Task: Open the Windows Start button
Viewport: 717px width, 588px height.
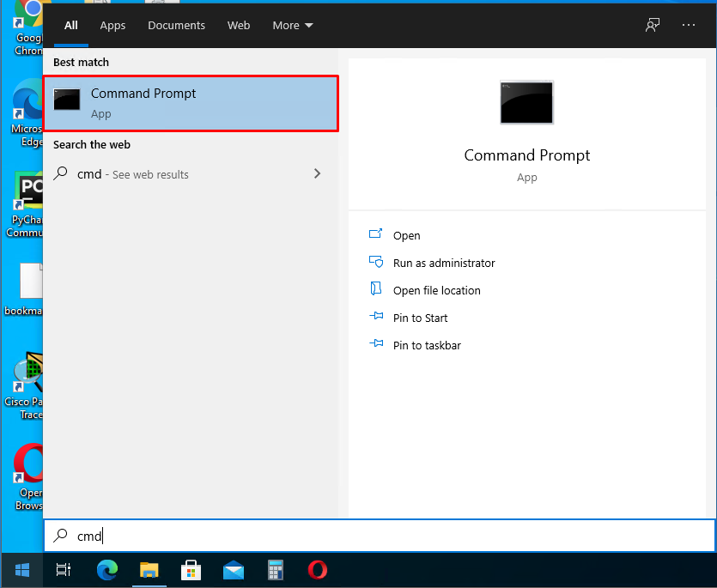Action: [x=22, y=570]
